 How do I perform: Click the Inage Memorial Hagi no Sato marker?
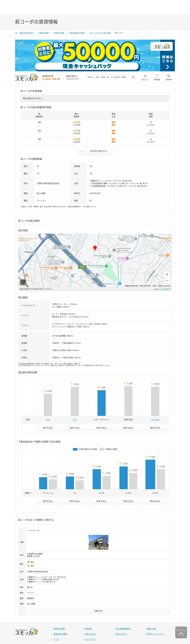pos(114,250)
